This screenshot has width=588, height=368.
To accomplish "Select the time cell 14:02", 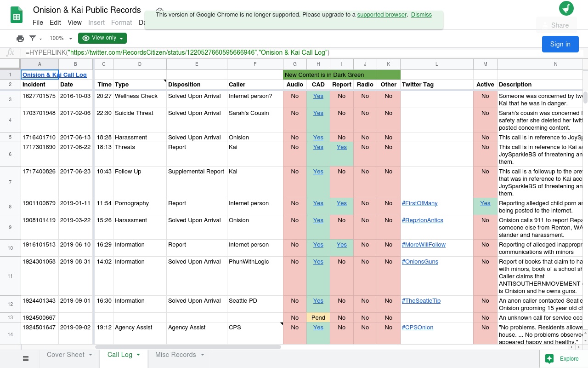I will 104,276.
